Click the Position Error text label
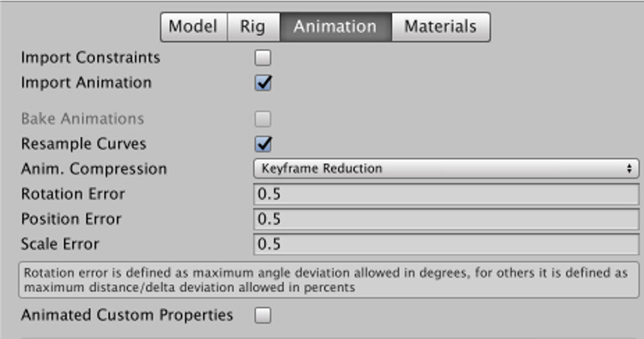The width and height of the screenshot is (644, 339). 71,219
